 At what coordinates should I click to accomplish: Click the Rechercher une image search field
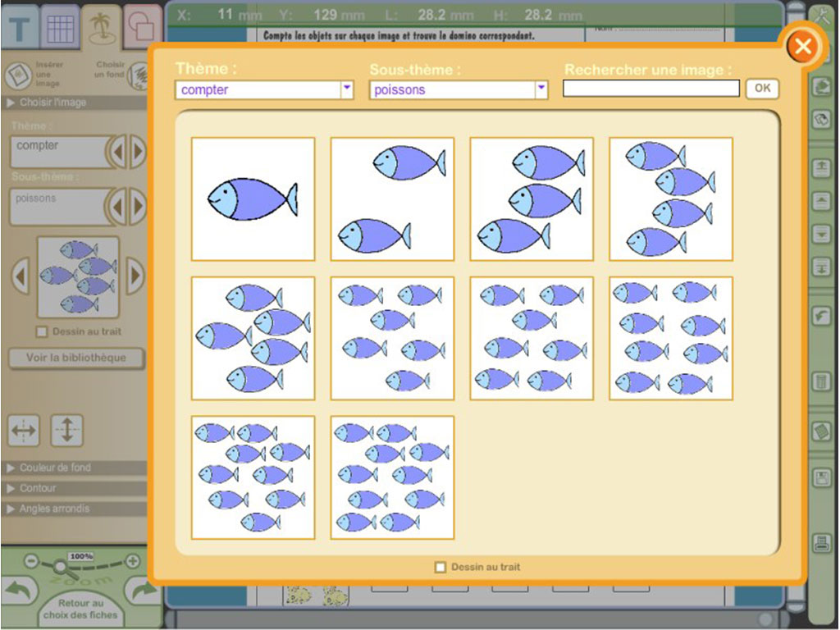[651, 89]
